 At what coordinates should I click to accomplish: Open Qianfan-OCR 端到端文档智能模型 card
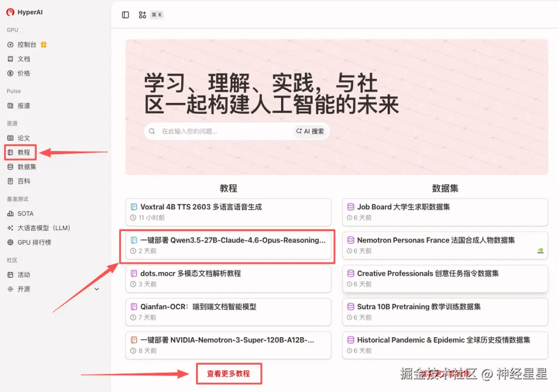(x=229, y=312)
